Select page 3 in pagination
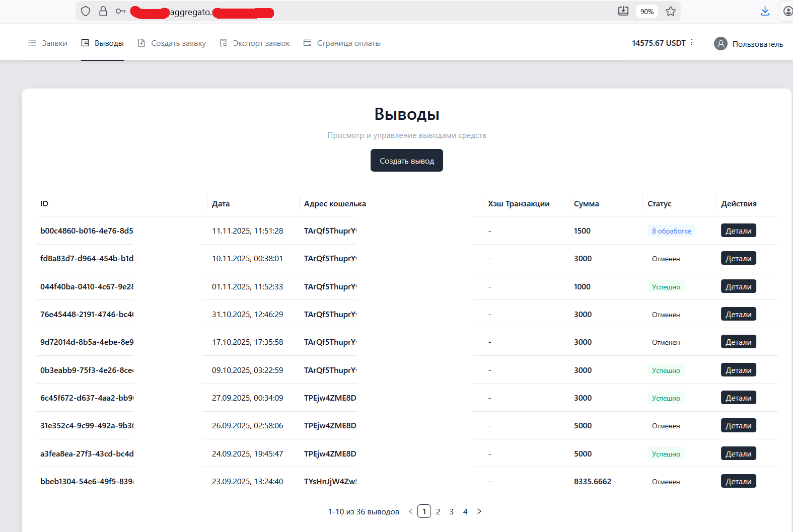 [452, 511]
